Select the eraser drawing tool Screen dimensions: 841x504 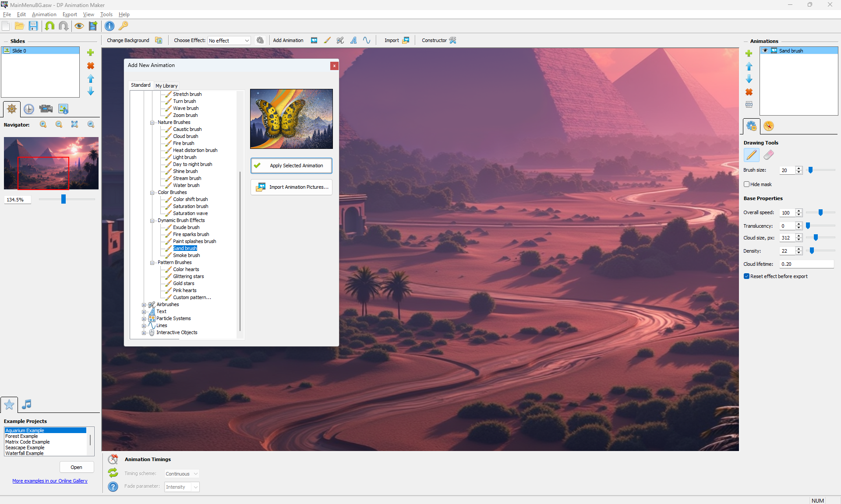click(x=768, y=155)
